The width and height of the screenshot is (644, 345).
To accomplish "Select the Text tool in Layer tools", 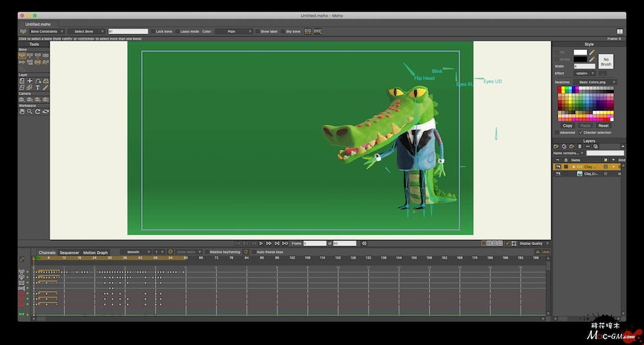I will click(37, 88).
